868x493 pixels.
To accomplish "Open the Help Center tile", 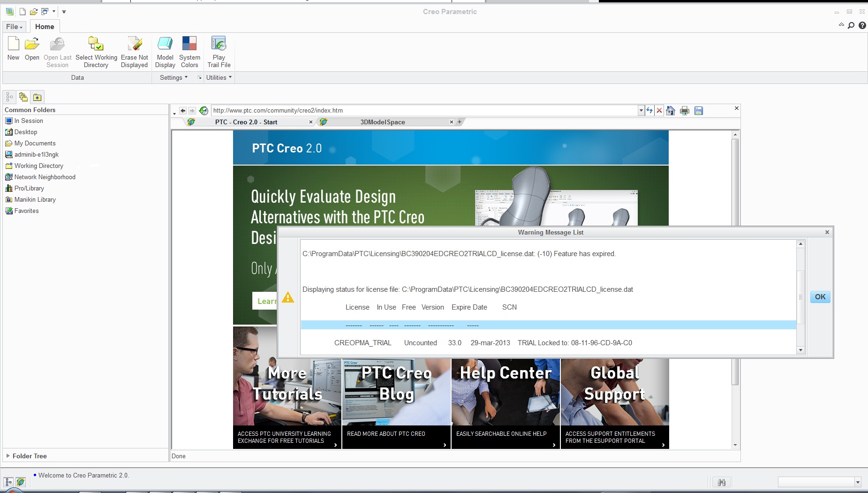I will click(x=506, y=403).
